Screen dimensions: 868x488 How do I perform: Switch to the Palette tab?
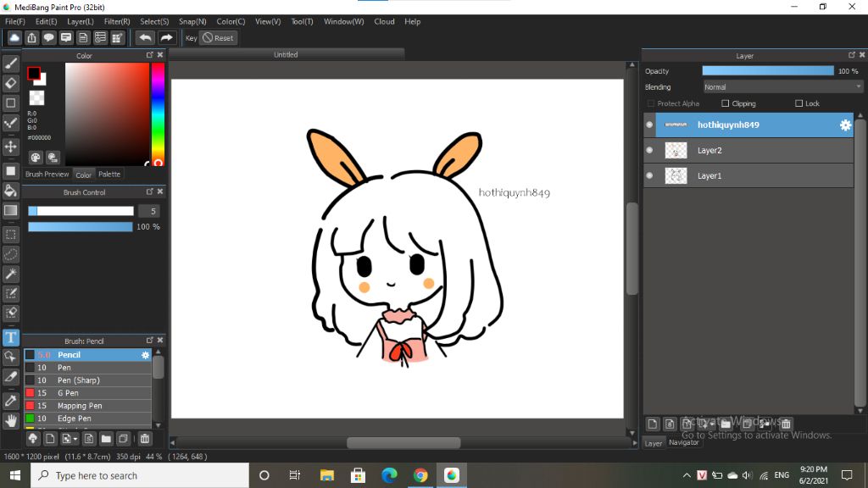click(x=109, y=175)
